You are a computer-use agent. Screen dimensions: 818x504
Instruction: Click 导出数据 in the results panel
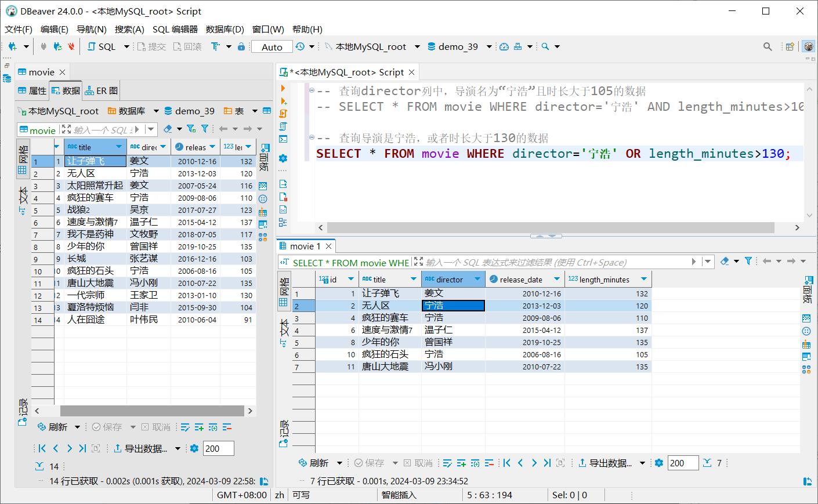click(605, 463)
